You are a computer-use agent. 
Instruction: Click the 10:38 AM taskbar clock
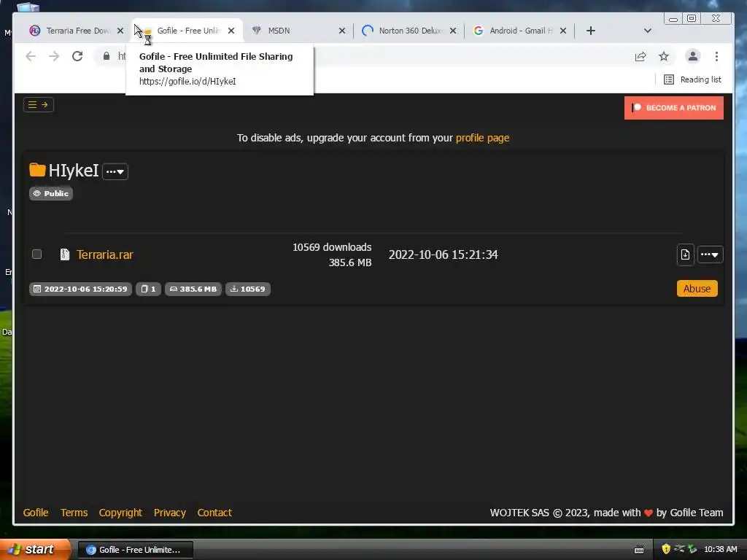tap(720, 550)
